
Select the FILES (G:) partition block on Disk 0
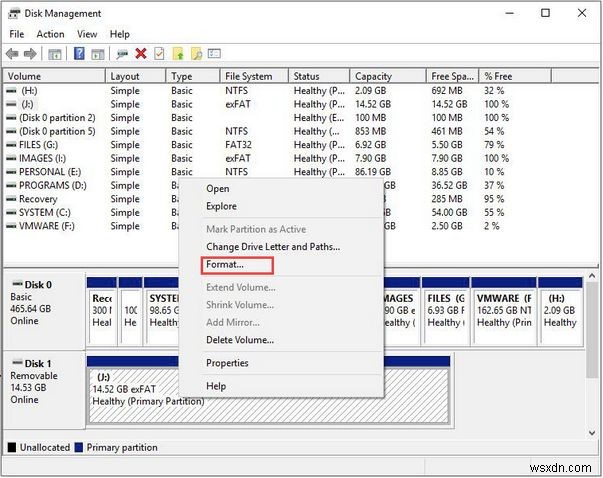coord(445,310)
